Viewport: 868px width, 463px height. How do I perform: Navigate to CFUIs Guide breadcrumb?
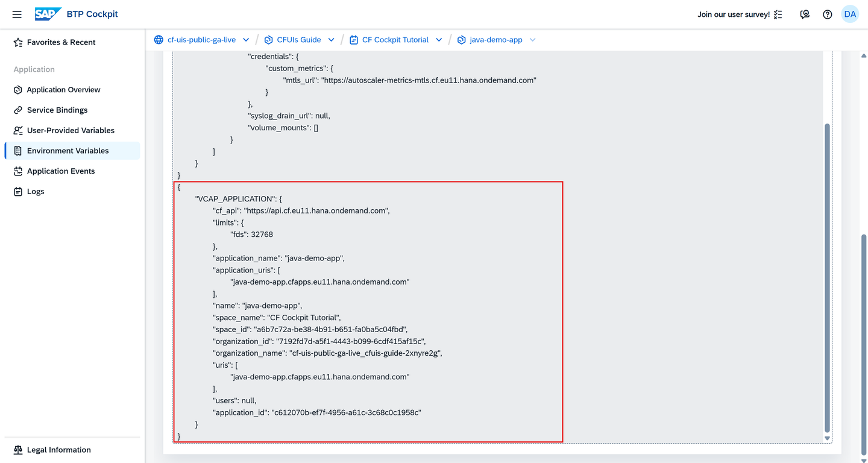(299, 40)
